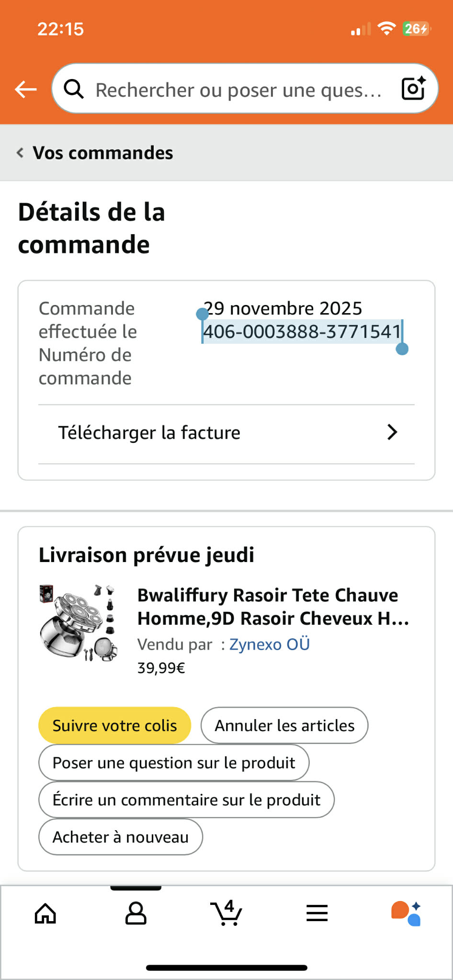Open the hamburger menu in bottom bar
Viewport: 453px width, 980px height.
tap(317, 913)
